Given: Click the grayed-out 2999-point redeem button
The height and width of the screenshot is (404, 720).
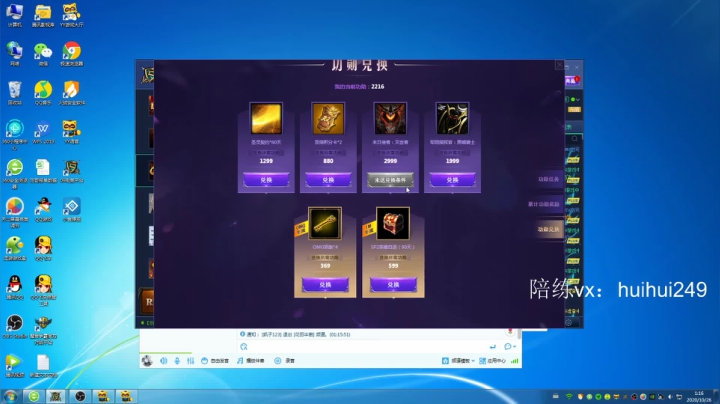Looking at the screenshot, I should (390, 180).
